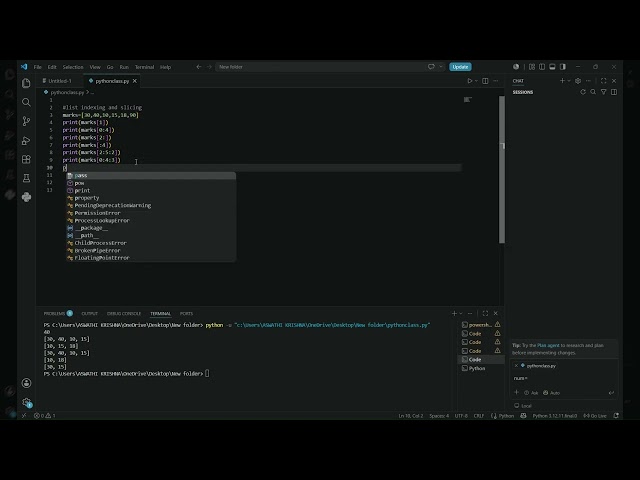Click Go Live in status bar

click(595, 416)
